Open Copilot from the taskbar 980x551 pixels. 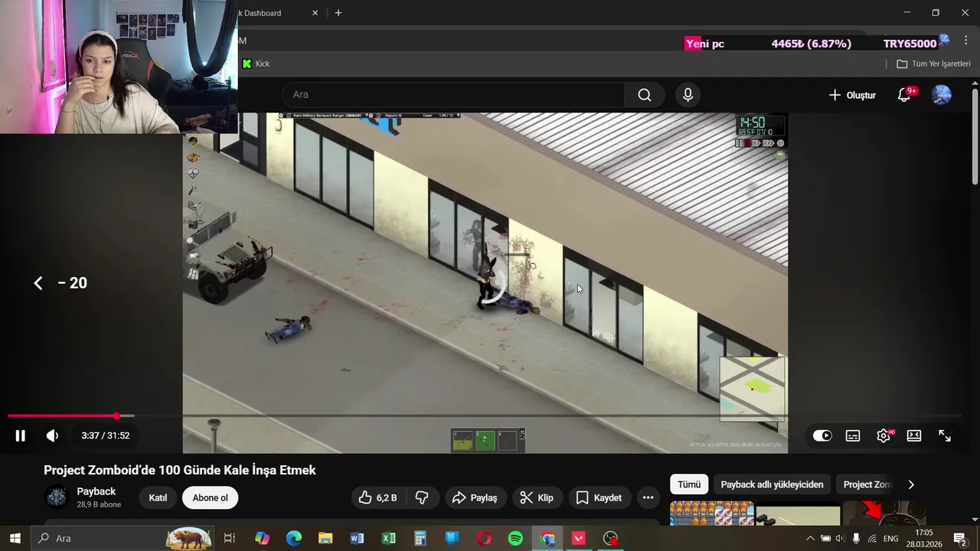[x=263, y=538]
